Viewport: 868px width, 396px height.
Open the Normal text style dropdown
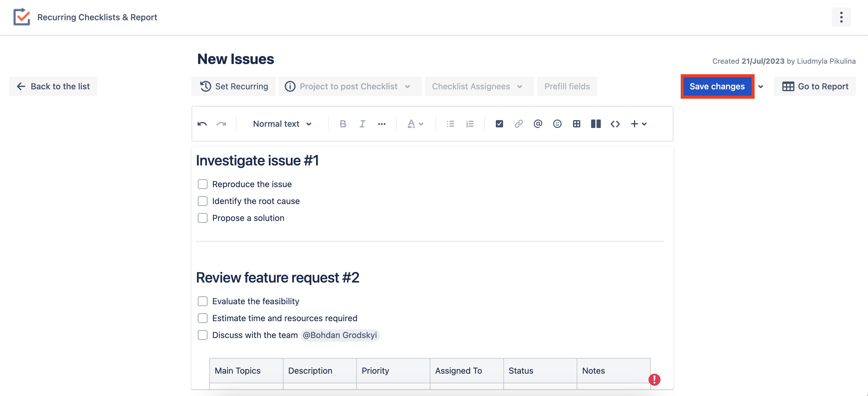[x=282, y=124]
